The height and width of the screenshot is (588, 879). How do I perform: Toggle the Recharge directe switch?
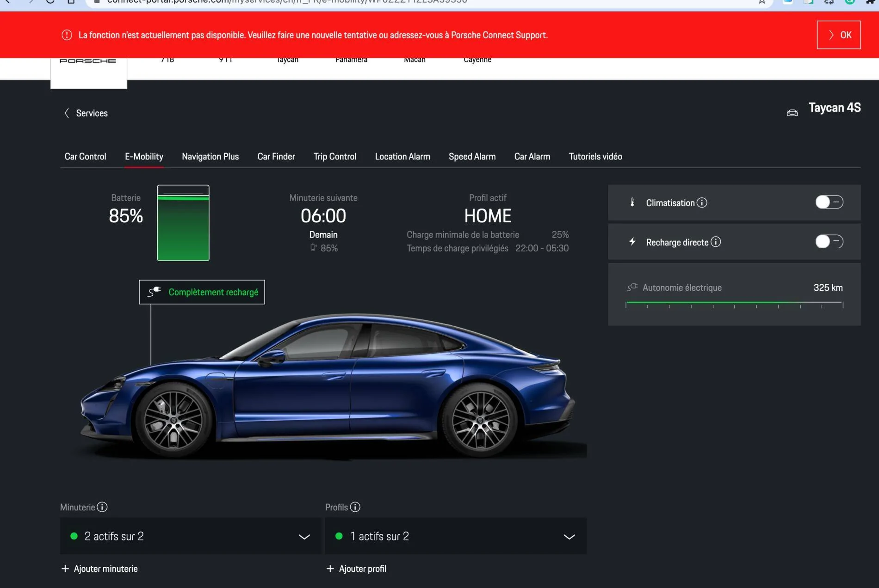829,241
